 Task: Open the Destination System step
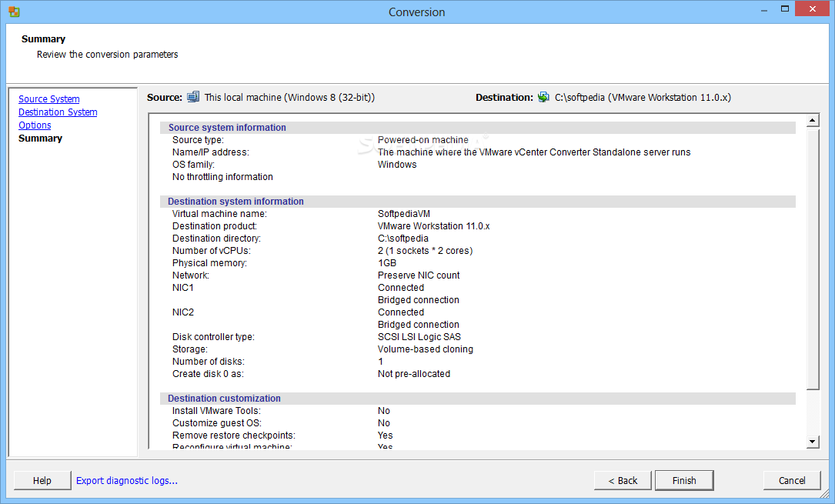(x=58, y=112)
